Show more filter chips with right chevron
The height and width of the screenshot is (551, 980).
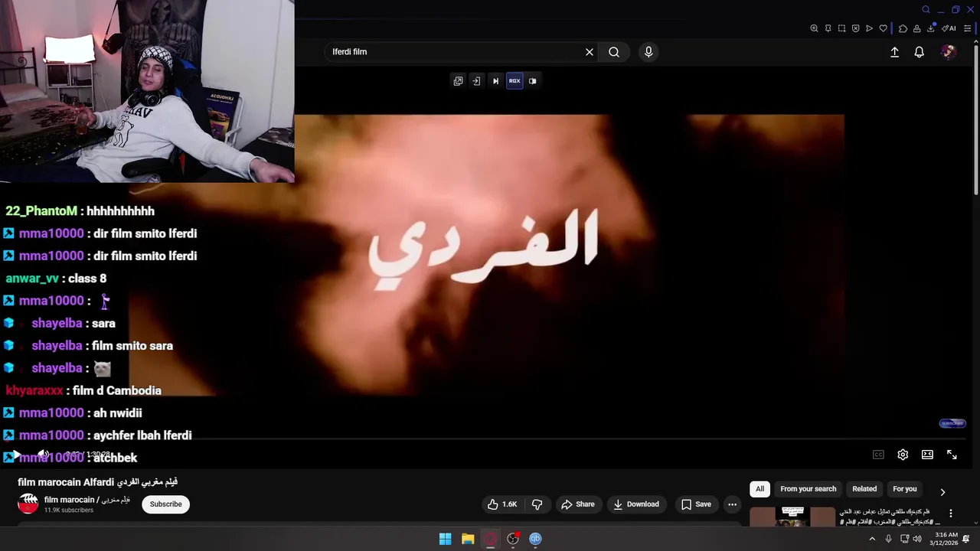pyautogui.click(x=942, y=492)
